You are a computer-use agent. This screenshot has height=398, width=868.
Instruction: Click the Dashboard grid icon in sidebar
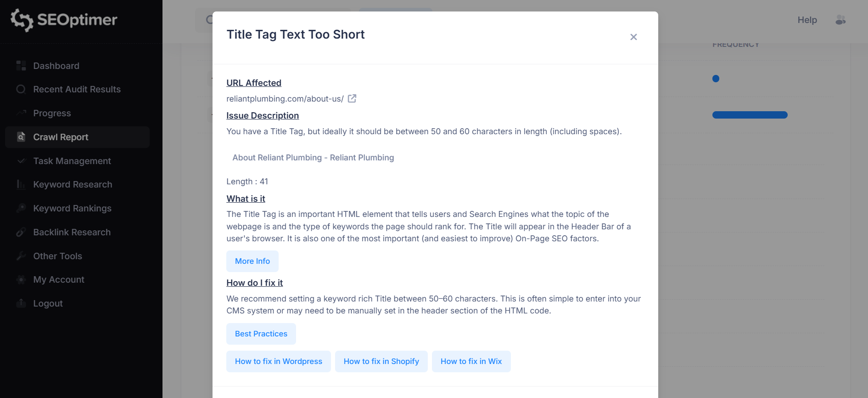tap(21, 66)
